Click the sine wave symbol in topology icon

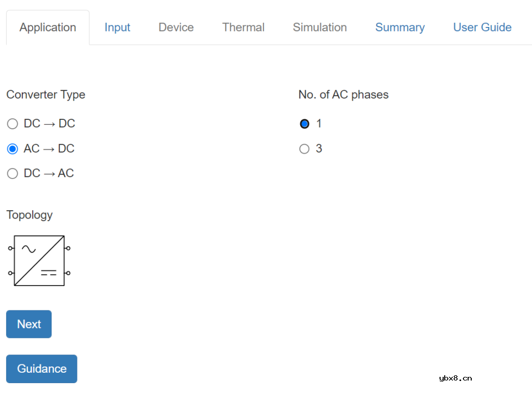coord(29,249)
